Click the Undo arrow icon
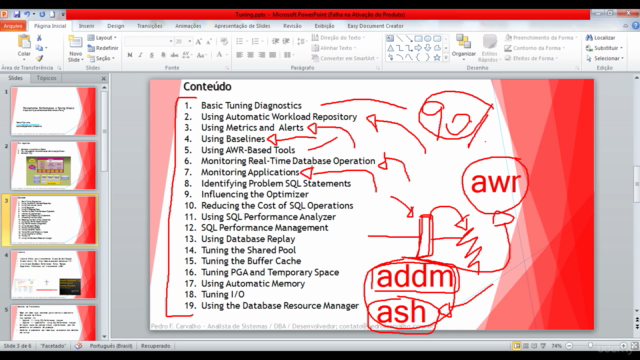640x360 pixels. 27,14
